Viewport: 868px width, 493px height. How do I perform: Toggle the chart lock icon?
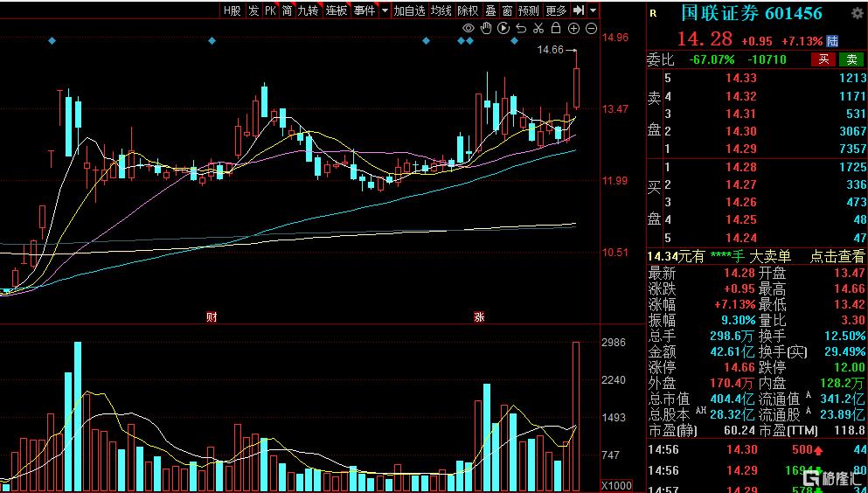tap(556, 28)
